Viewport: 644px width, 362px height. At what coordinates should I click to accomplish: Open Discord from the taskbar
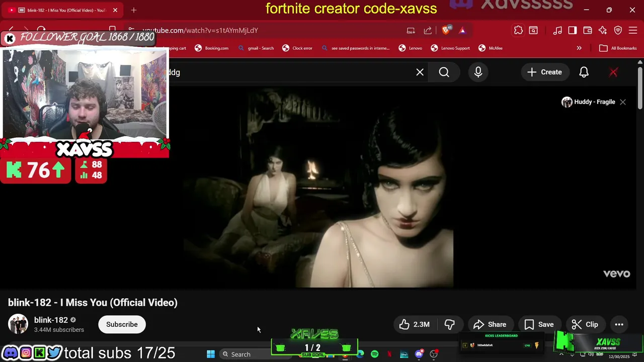[x=419, y=354]
